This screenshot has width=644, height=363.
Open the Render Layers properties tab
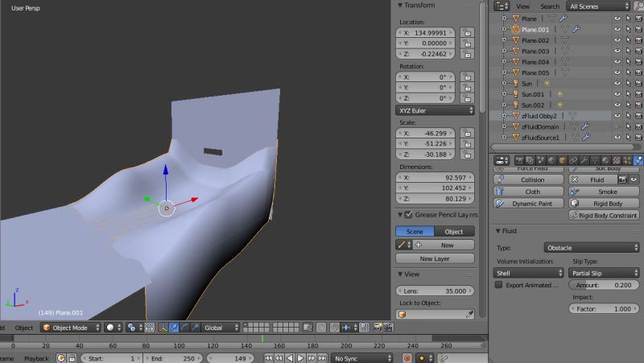530,160
